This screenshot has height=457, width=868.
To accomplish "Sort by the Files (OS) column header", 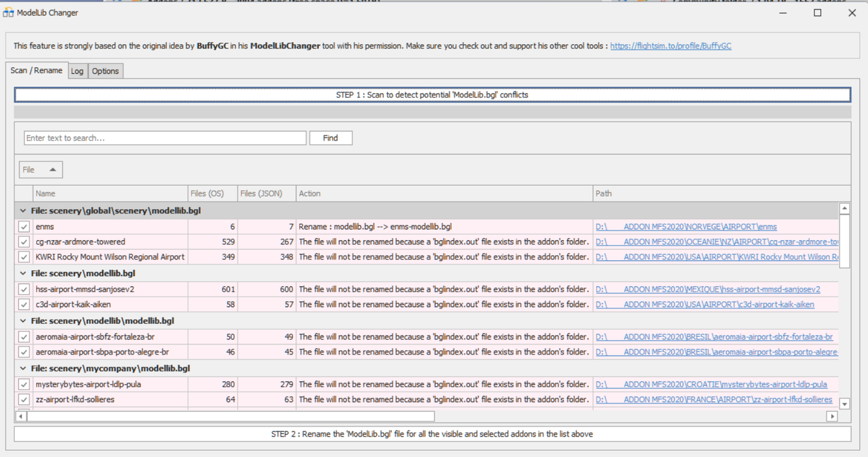I will 213,193.
